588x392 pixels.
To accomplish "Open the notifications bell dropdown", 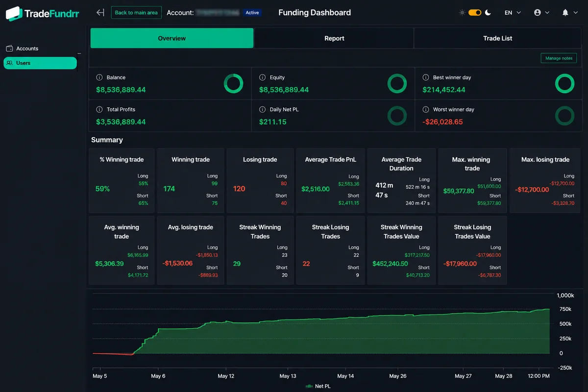I will coord(569,13).
